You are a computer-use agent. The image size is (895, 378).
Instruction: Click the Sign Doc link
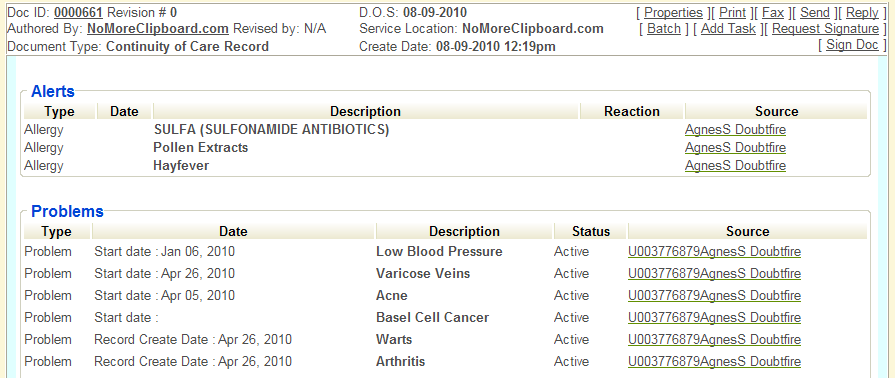(852, 45)
